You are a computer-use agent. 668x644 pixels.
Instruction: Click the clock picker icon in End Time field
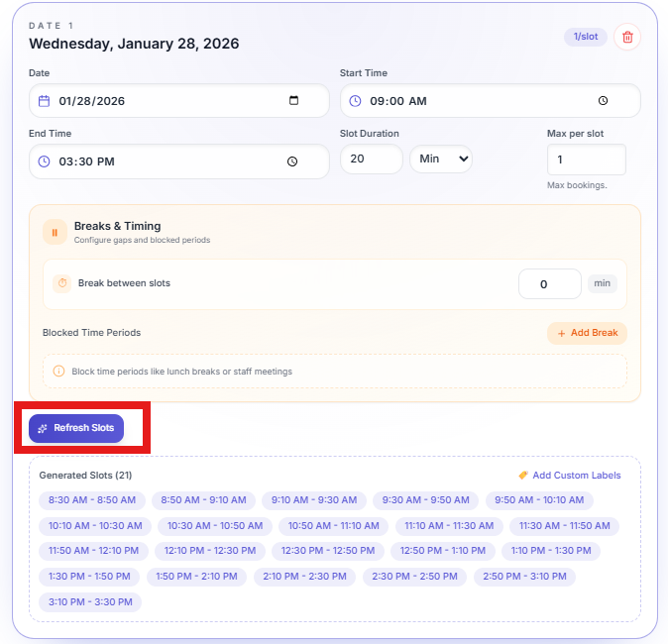[x=292, y=161]
